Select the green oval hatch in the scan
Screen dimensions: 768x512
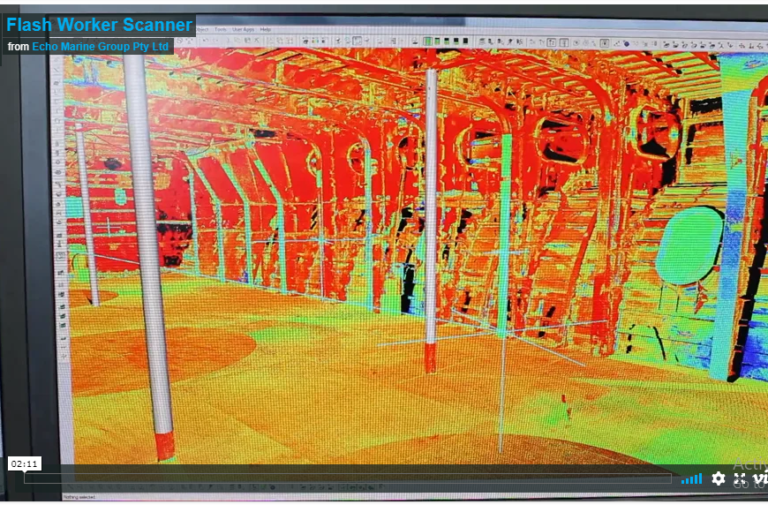688,246
